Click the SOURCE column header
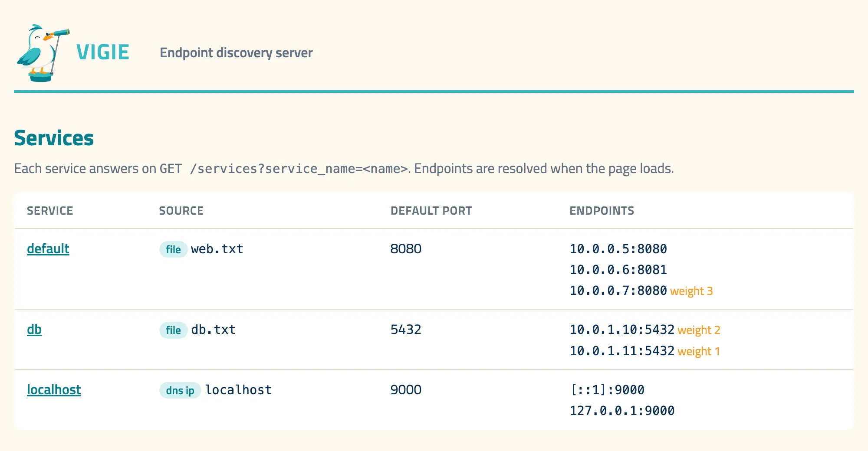 point(181,211)
